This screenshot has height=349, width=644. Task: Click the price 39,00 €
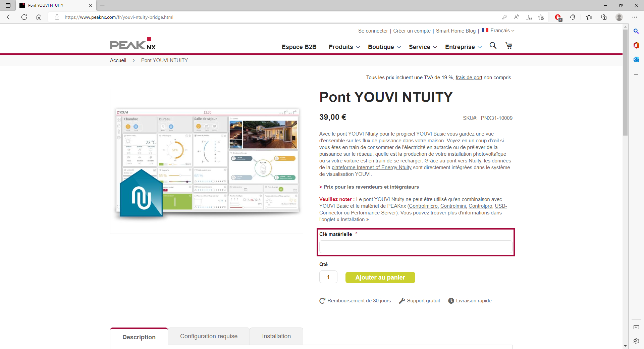point(333,117)
